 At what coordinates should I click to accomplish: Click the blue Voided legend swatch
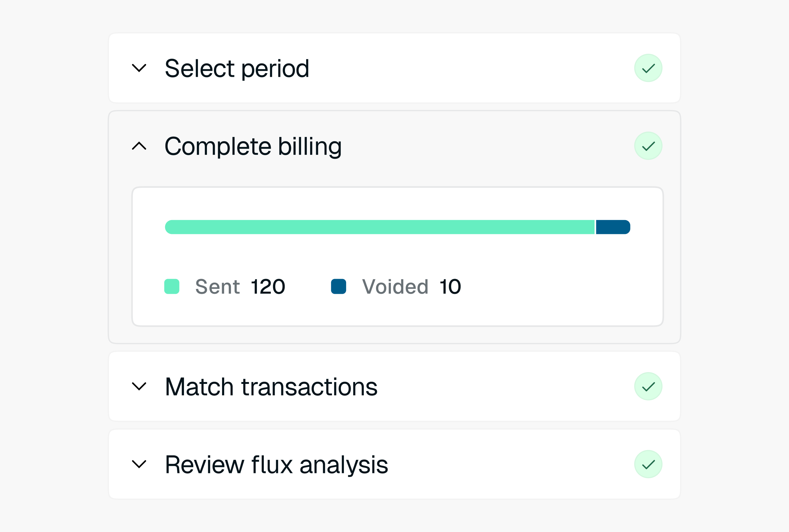339,286
